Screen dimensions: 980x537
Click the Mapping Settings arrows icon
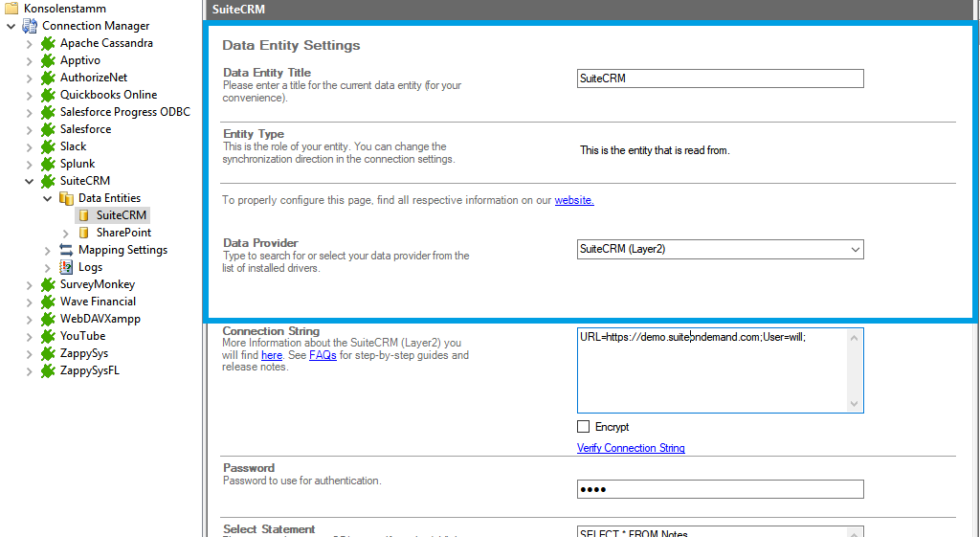[66, 250]
